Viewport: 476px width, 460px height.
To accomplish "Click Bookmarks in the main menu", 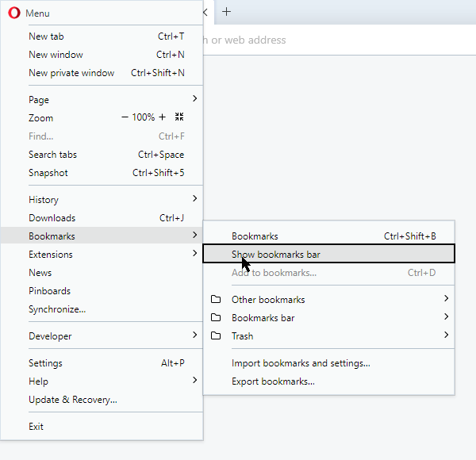I will coord(102,236).
